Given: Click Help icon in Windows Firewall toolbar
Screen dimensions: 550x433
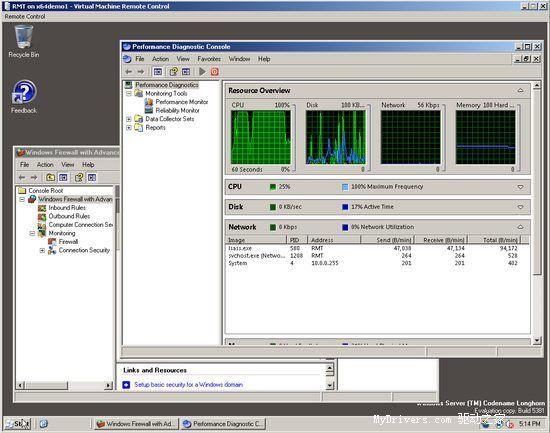Looking at the screenshot, I should pyautogui.click(x=79, y=178).
